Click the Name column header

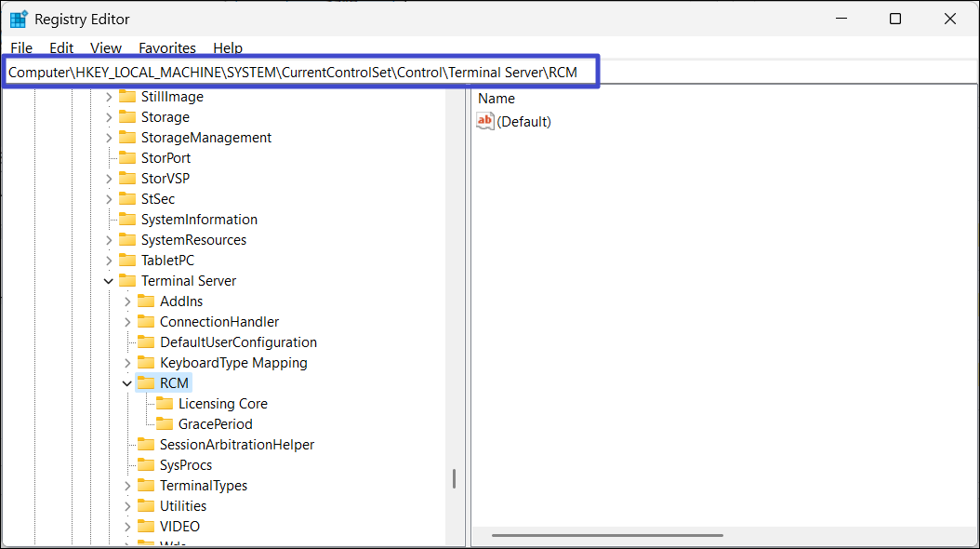pos(497,99)
